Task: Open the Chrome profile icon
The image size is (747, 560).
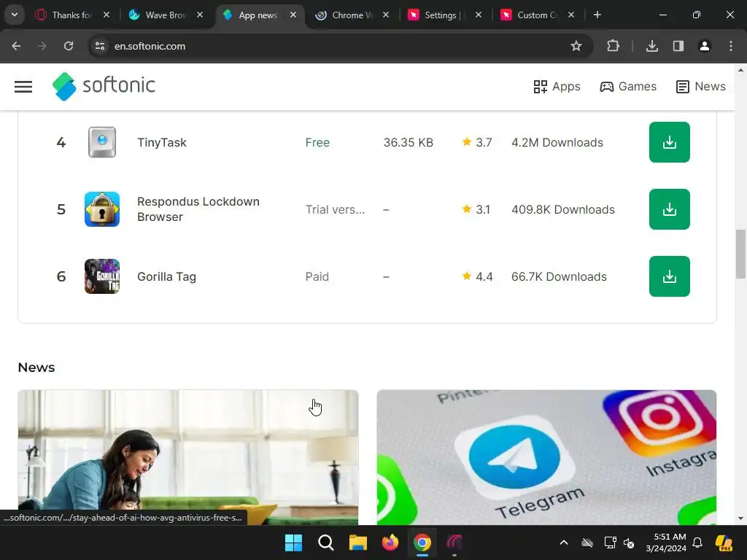Action: coord(704,46)
